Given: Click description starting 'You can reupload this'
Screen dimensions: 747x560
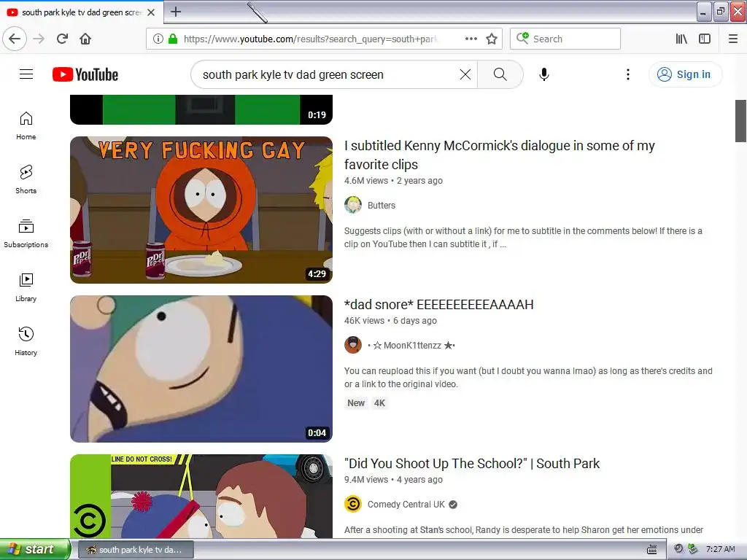Looking at the screenshot, I should coord(528,377).
